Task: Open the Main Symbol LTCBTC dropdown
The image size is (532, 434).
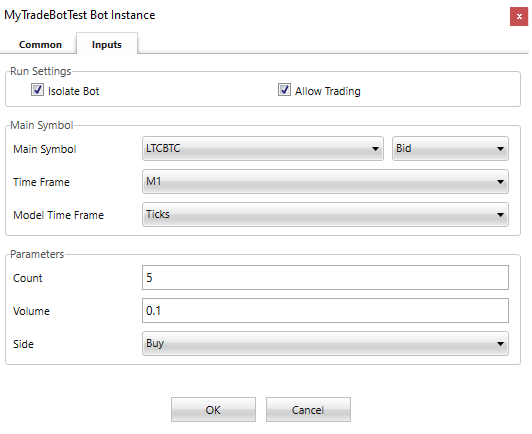Action: coord(263,149)
